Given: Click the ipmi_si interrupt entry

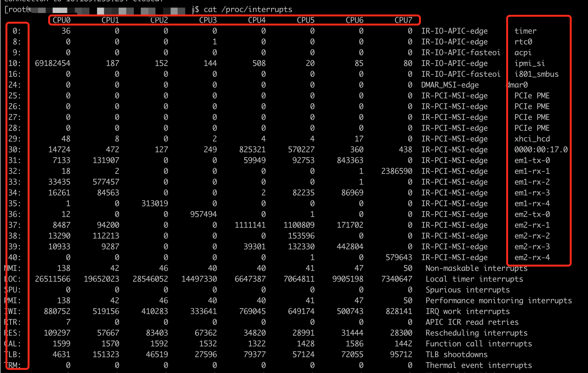Looking at the screenshot, I should tap(530, 63).
